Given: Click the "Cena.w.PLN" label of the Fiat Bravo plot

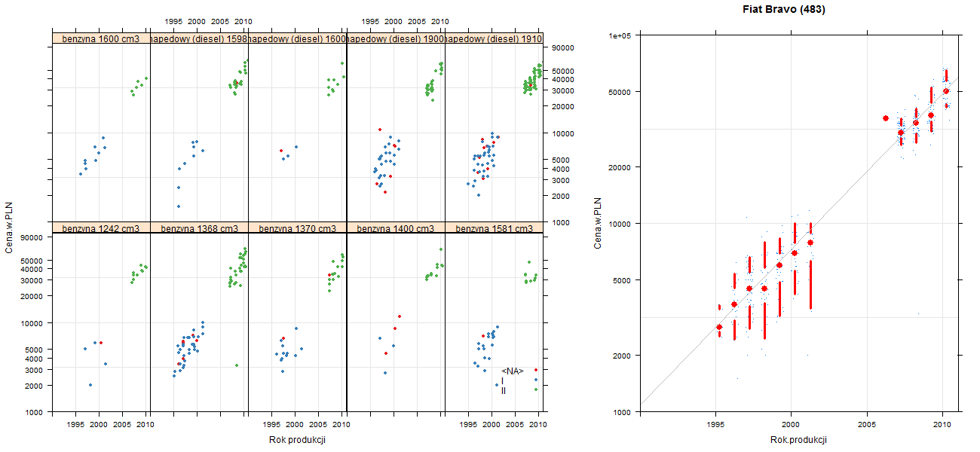Looking at the screenshot, I should coord(598,223).
